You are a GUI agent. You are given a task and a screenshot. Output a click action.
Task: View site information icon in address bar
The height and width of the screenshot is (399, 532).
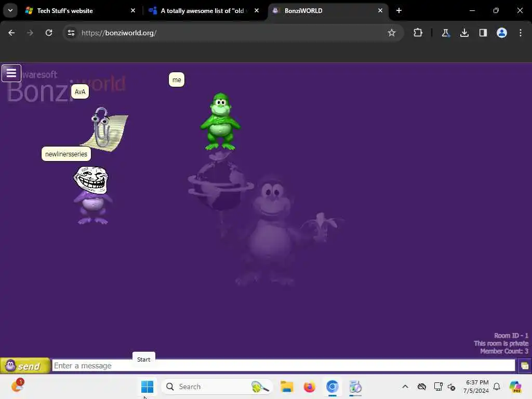(71, 33)
